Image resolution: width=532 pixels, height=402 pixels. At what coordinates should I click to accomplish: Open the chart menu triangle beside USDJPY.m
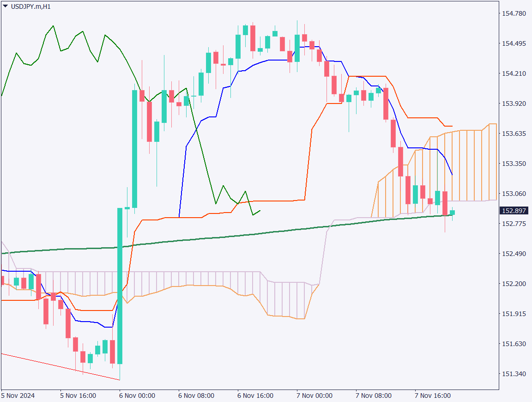(x=6, y=6)
